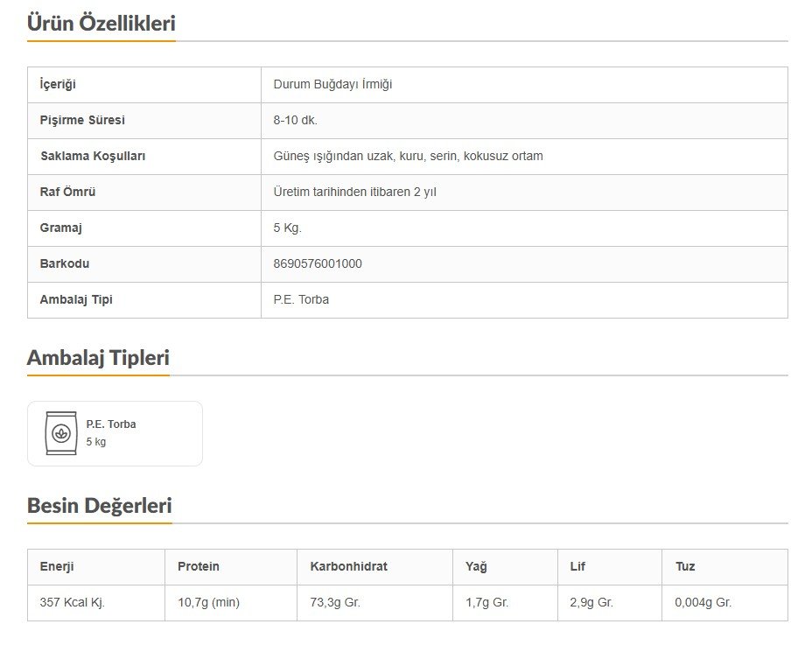Click the Gramaj value 5 Kg.
Screen dimensions: 812x645
click(x=288, y=228)
